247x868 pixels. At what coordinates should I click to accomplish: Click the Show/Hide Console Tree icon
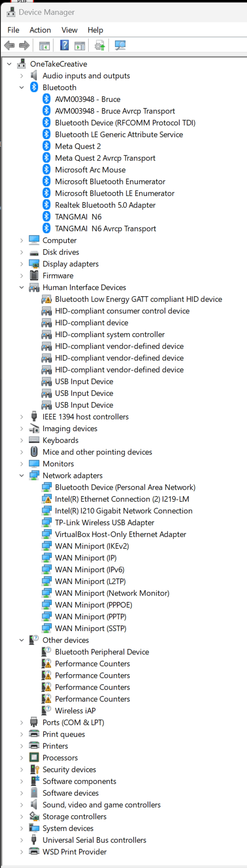click(x=44, y=45)
